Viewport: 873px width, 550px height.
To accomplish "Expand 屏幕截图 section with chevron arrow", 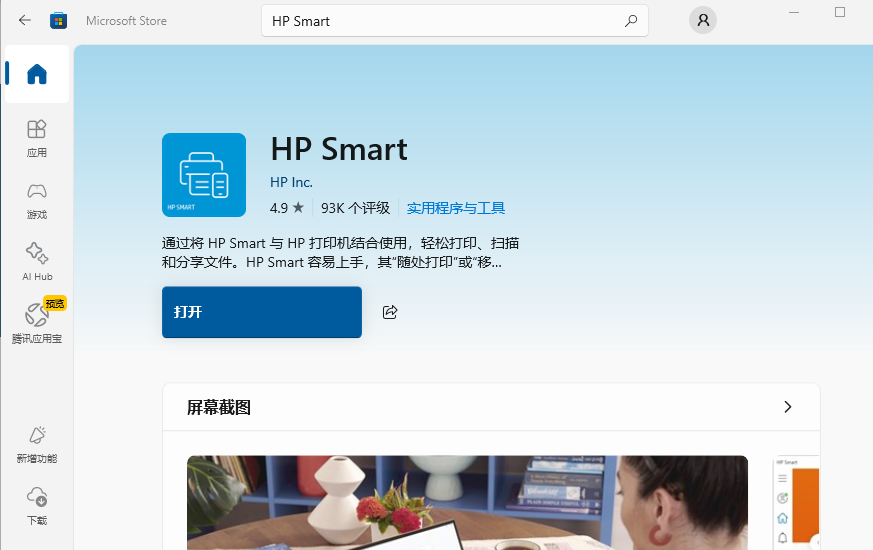I will pos(787,407).
